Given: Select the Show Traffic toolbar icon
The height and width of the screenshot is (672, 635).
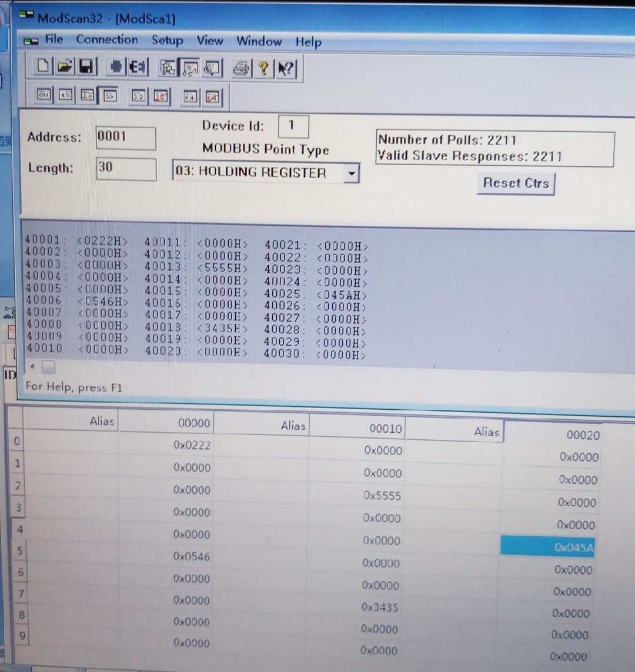Looking at the screenshot, I should (212, 69).
